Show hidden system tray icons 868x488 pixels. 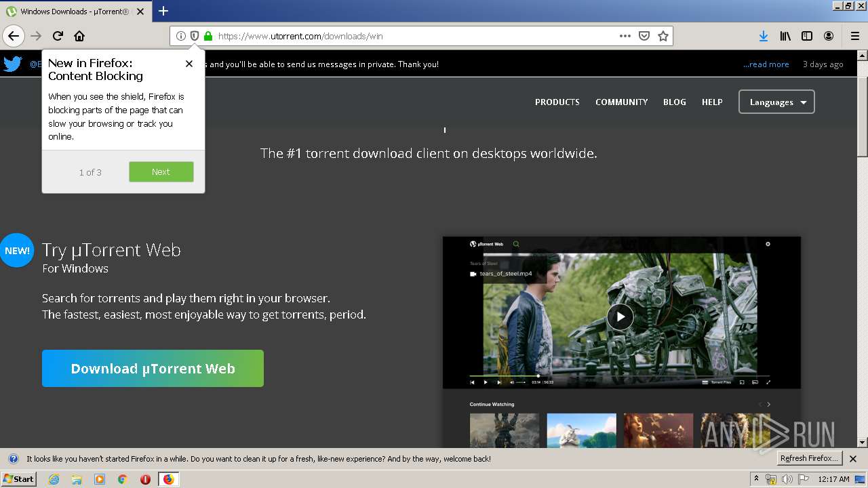point(757,479)
